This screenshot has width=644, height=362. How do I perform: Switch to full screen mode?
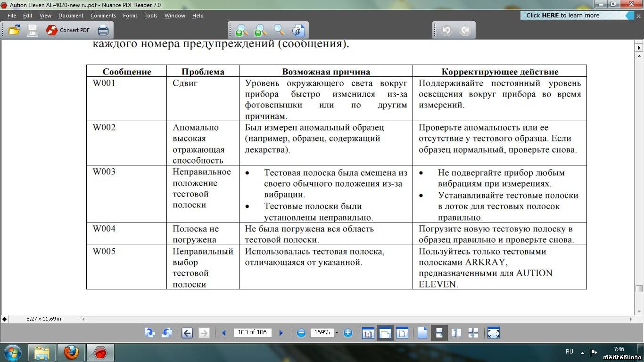[x=493, y=333]
